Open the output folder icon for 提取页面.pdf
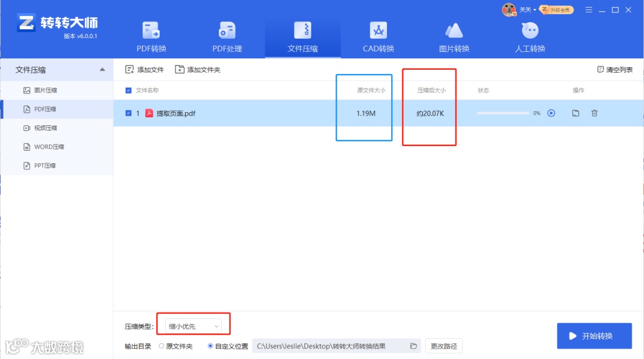 coord(575,113)
